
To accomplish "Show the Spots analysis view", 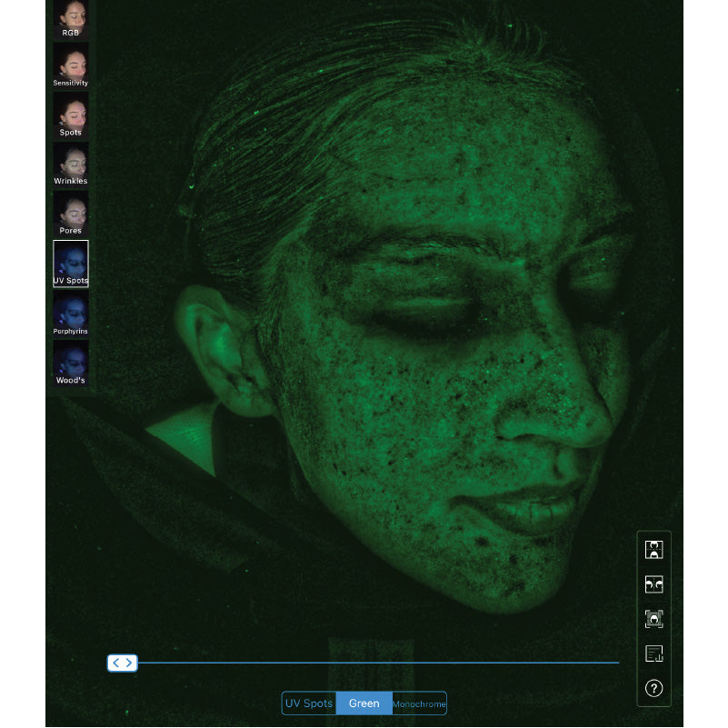I will (71, 115).
